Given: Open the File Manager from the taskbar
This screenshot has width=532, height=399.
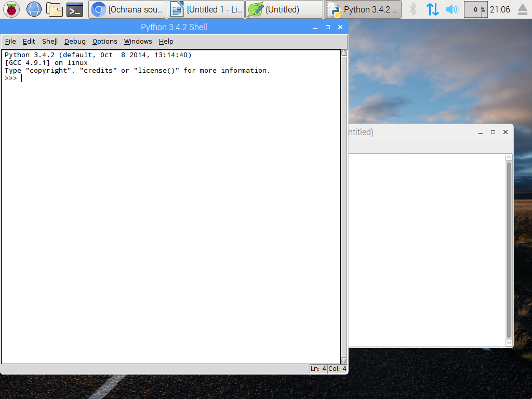Looking at the screenshot, I should click(55, 9).
